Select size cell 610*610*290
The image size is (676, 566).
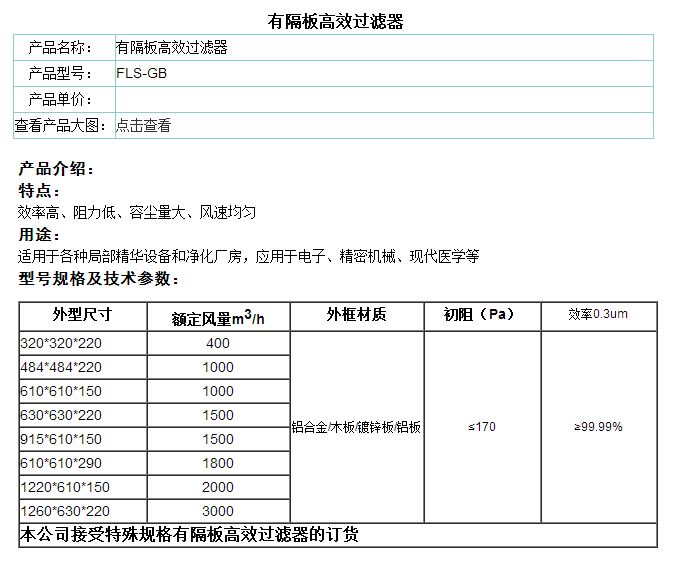(61, 463)
